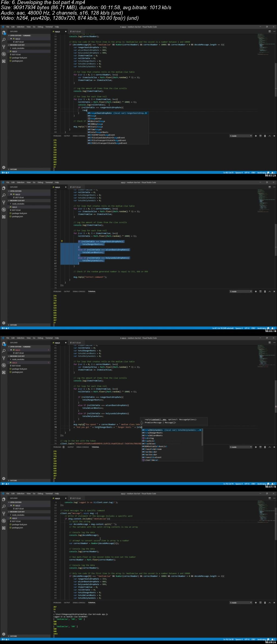
Task: Select BOT ID.txt in the 00:07:10 folder tree
Action: 29,366
